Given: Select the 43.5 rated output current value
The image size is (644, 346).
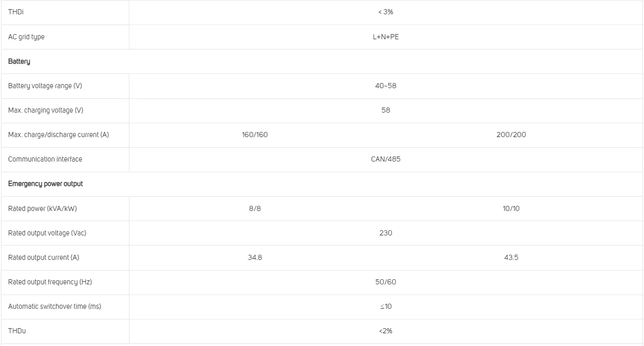Looking at the screenshot, I should [511, 257].
